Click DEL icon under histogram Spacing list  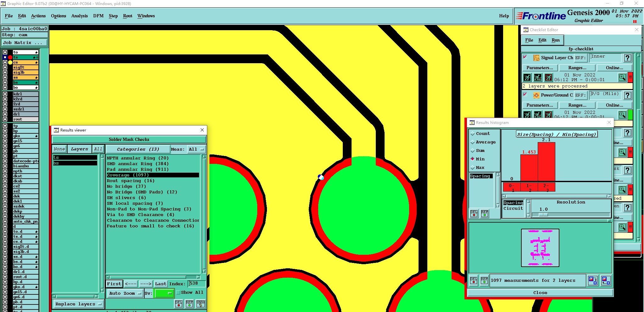click(x=474, y=214)
